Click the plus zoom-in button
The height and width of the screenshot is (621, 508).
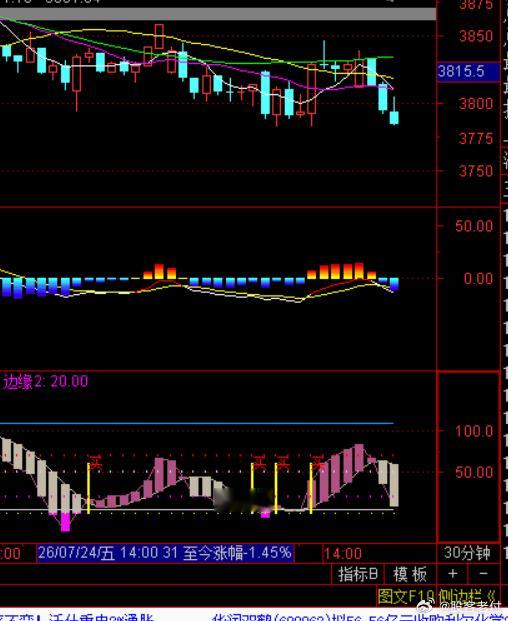point(452,574)
